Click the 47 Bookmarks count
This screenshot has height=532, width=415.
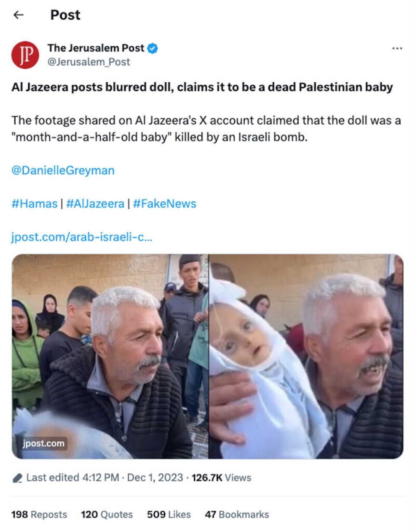[236, 515]
